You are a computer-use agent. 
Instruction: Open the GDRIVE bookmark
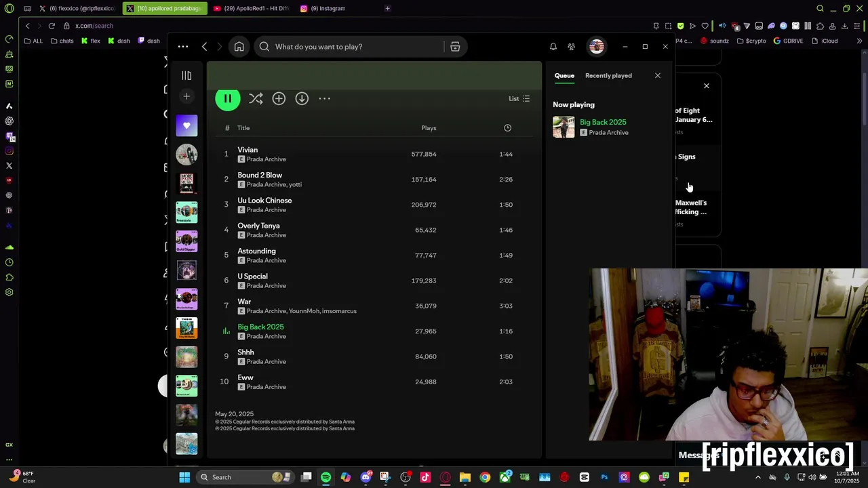click(788, 41)
